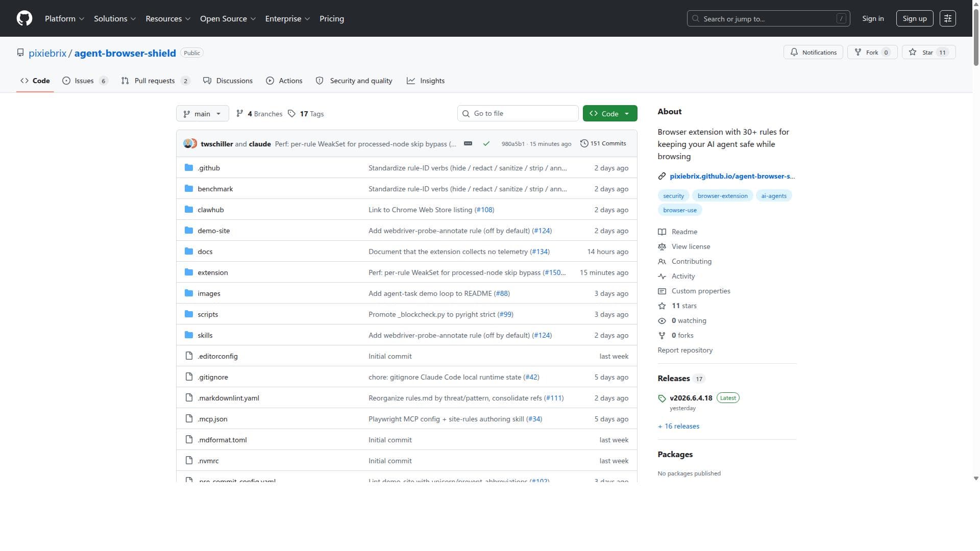The image size is (980, 551).
Task: Select the security topic tag
Action: [673, 196]
